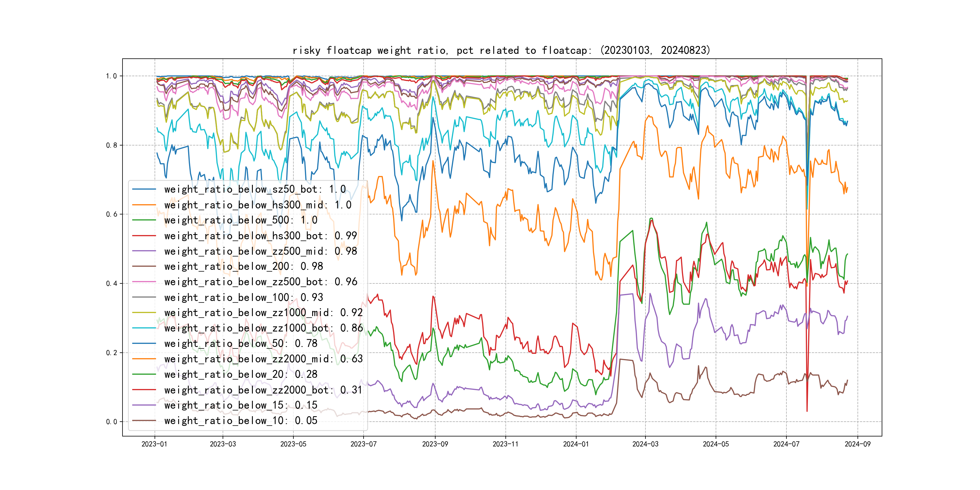Click legend entry weight_ratio_below_hs300_mid
The image size is (980, 490).
coord(258,205)
